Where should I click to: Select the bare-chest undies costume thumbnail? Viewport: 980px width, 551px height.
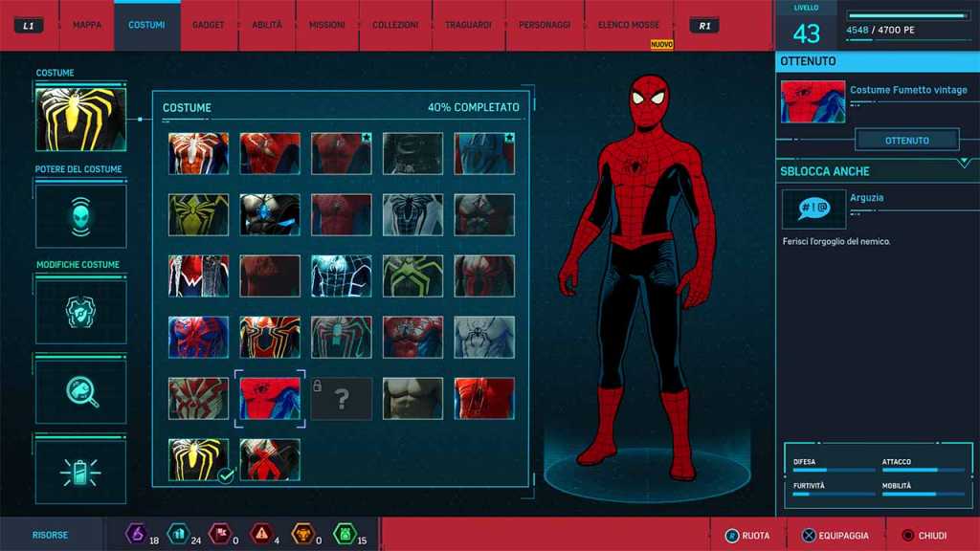tap(412, 399)
